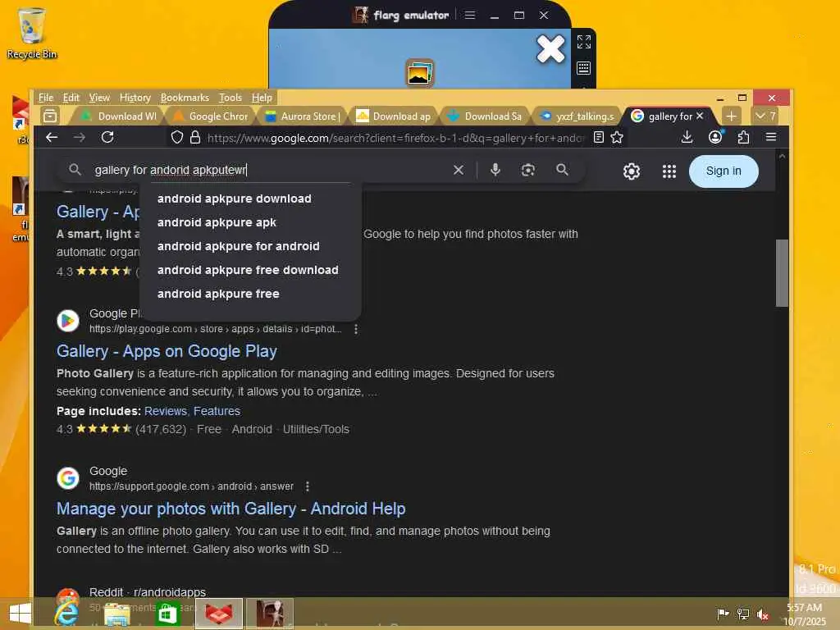Open the History menu
The height and width of the screenshot is (630, 840).
[135, 98]
